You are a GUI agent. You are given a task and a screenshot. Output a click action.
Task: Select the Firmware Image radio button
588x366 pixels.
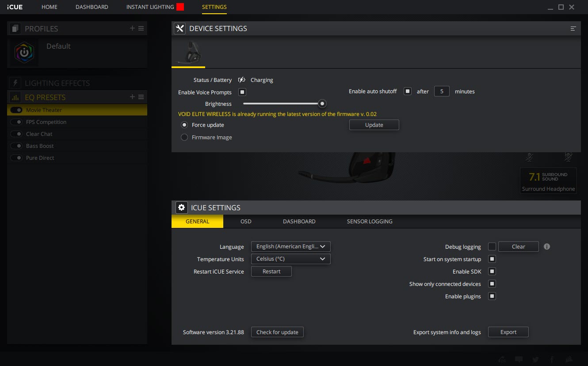tap(184, 137)
